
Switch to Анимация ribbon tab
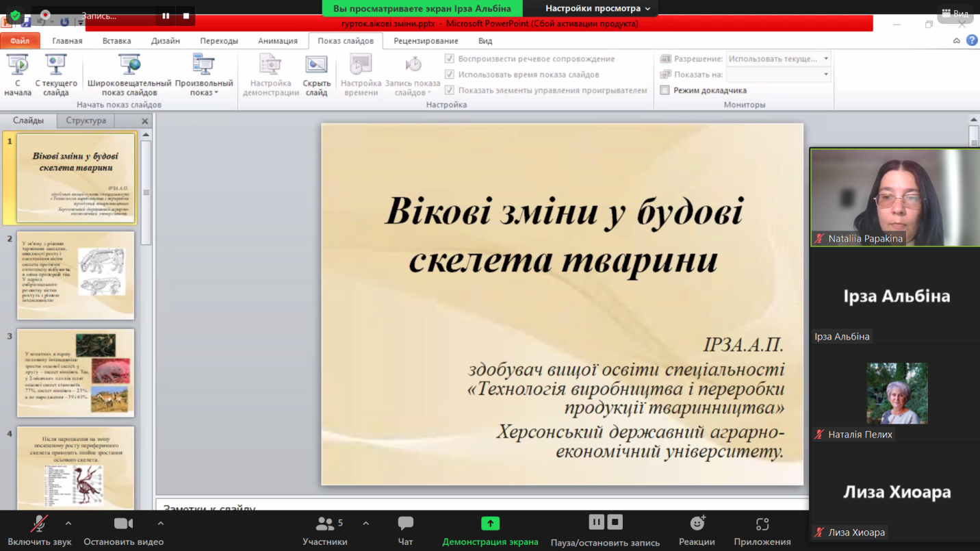click(x=278, y=41)
